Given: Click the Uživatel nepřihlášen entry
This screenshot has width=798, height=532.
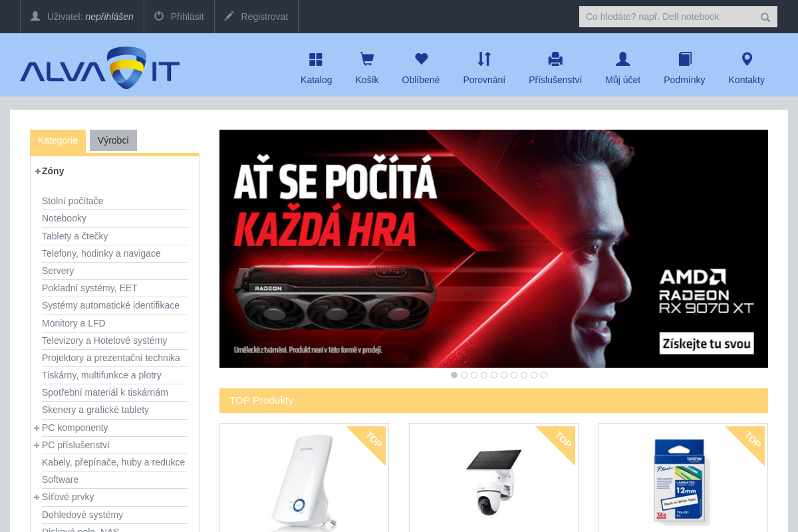Looking at the screenshot, I should [82, 17].
